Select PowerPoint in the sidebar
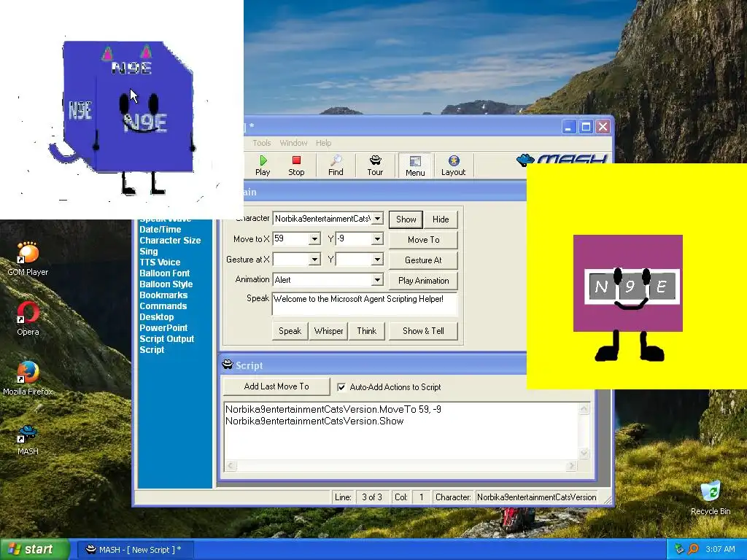The image size is (747, 560). pyautogui.click(x=163, y=327)
